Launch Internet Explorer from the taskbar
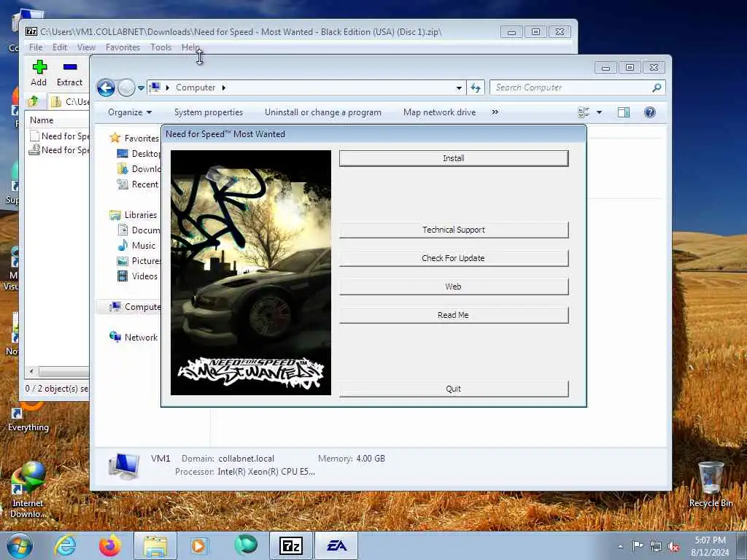The width and height of the screenshot is (747, 560). coord(65,545)
